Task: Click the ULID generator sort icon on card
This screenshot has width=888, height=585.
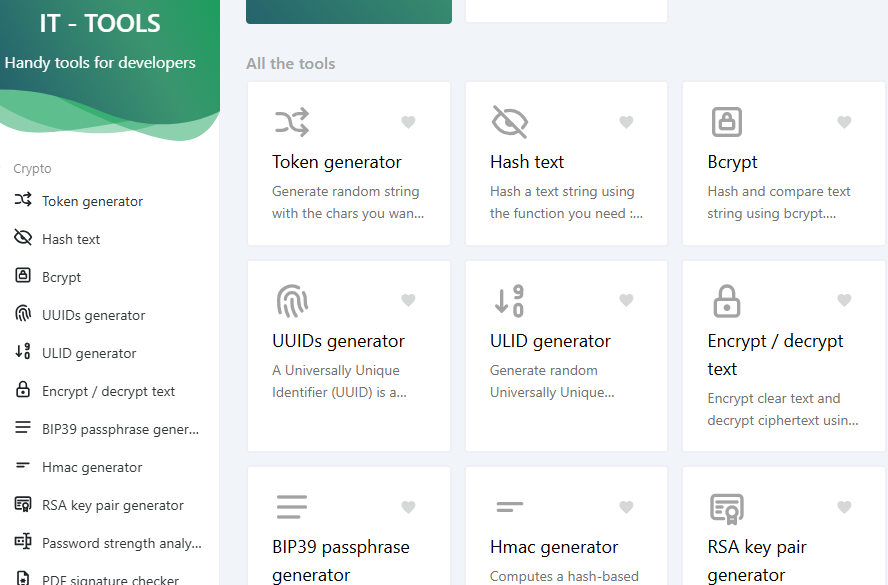Action: pyautogui.click(x=509, y=301)
